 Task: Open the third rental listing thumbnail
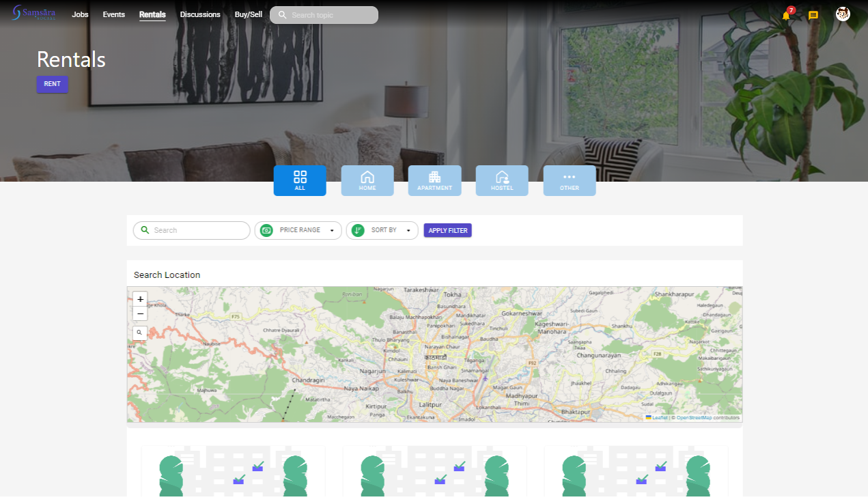pyautogui.click(x=636, y=471)
